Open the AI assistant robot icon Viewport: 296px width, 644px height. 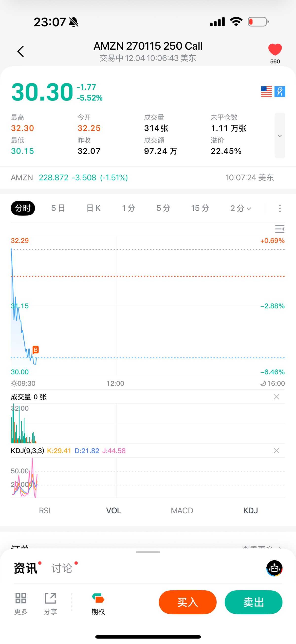click(274, 568)
